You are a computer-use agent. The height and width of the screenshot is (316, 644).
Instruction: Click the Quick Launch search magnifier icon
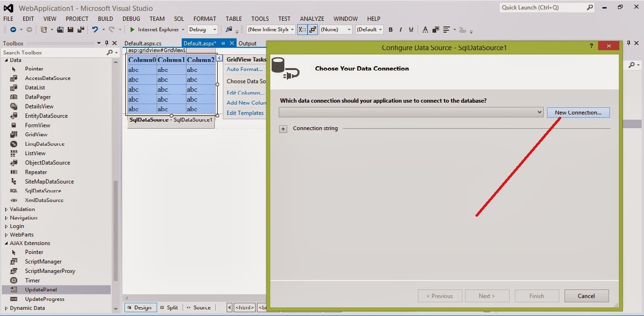(x=590, y=8)
